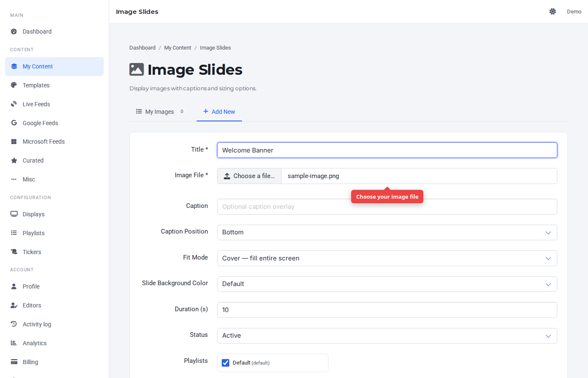Click the Image Slides top bar title
The image size is (588, 378).
[x=137, y=12]
